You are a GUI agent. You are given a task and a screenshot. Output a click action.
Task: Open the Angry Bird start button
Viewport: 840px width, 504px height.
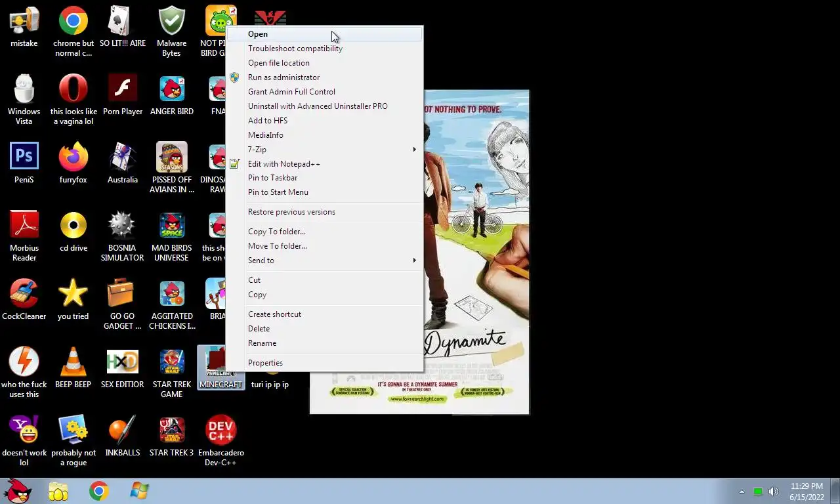(x=18, y=491)
